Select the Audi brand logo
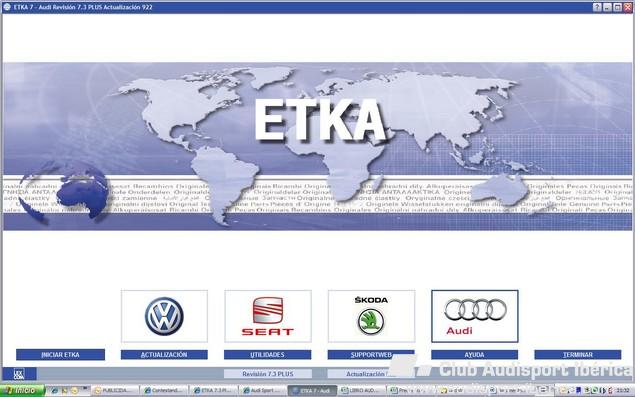The width and height of the screenshot is (635, 397). pyautogui.click(x=475, y=316)
